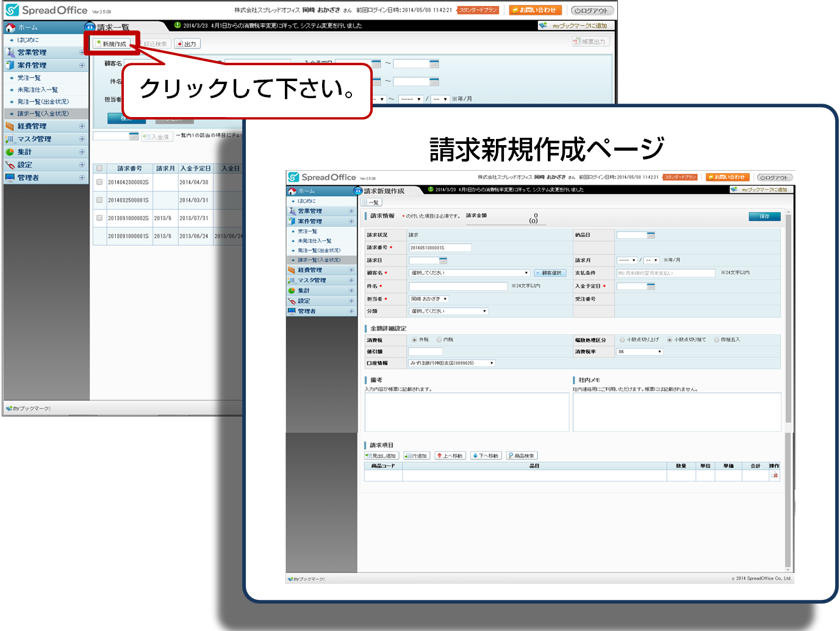The width and height of the screenshot is (840, 631).
Task: Expand 営業管理 plus icon in 請求一覧 sidebar
Action: pyautogui.click(x=82, y=52)
